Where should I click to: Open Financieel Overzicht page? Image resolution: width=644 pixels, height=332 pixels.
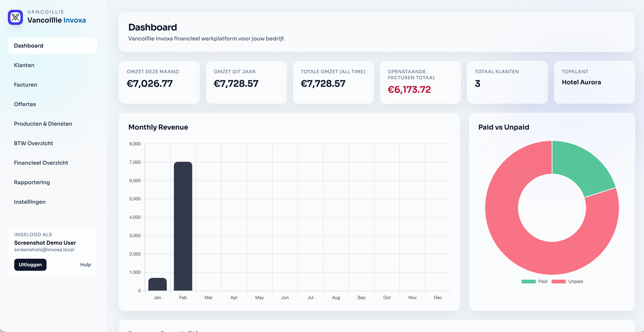[x=41, y=163]
